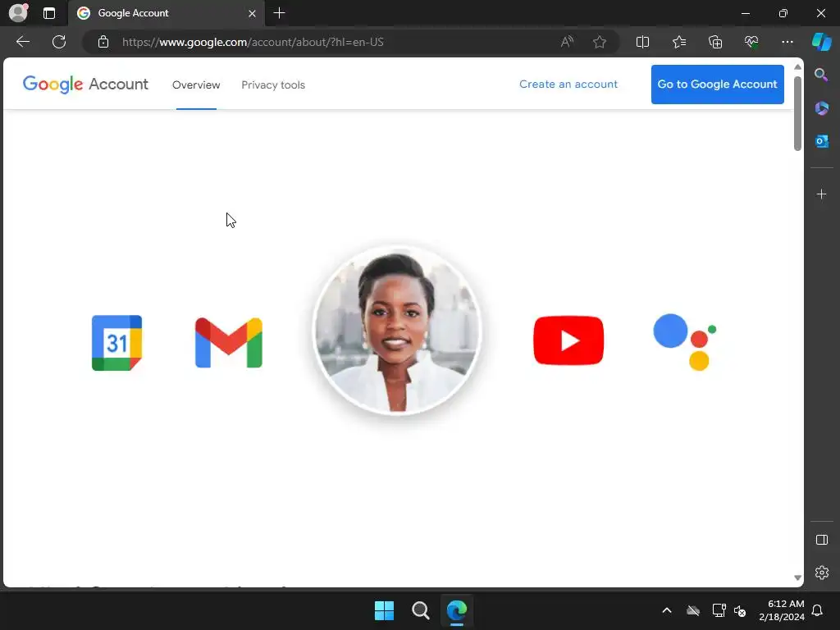Open the sidebar Search icon
The image size is (840, 630).
[821, 75]
